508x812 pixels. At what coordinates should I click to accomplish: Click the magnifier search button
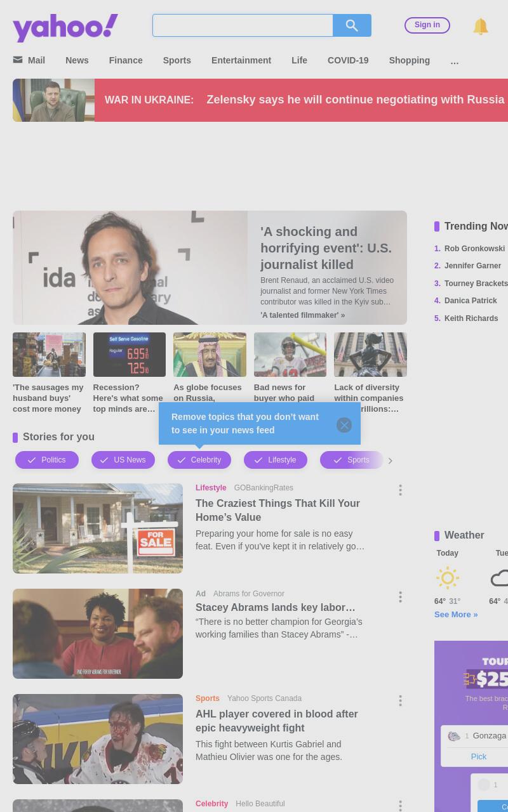pyautogui.click(x=352, y=25)
